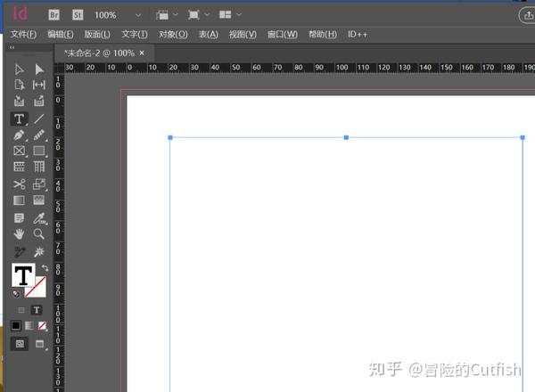This screenshot has height=392, width=535.
Task: Open the ID++ menu
Action: (358, 34)
